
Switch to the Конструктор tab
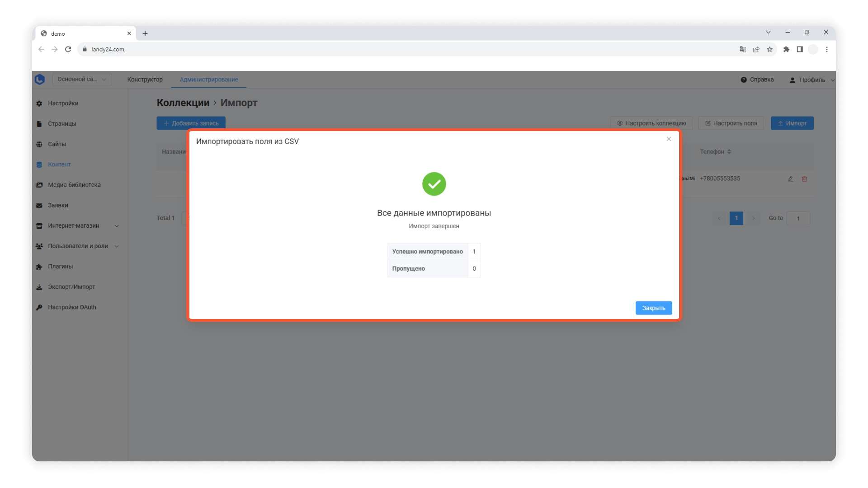[145, 80]
